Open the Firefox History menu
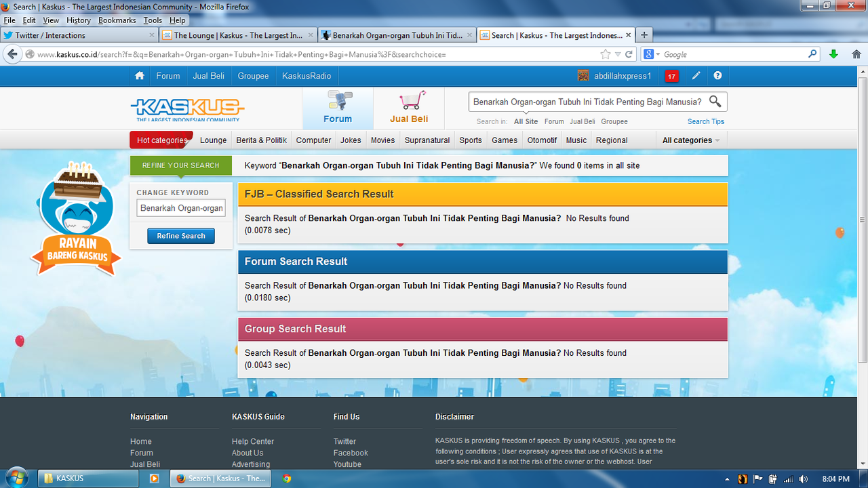The image size is (868, 488). (x=79, y=20)
